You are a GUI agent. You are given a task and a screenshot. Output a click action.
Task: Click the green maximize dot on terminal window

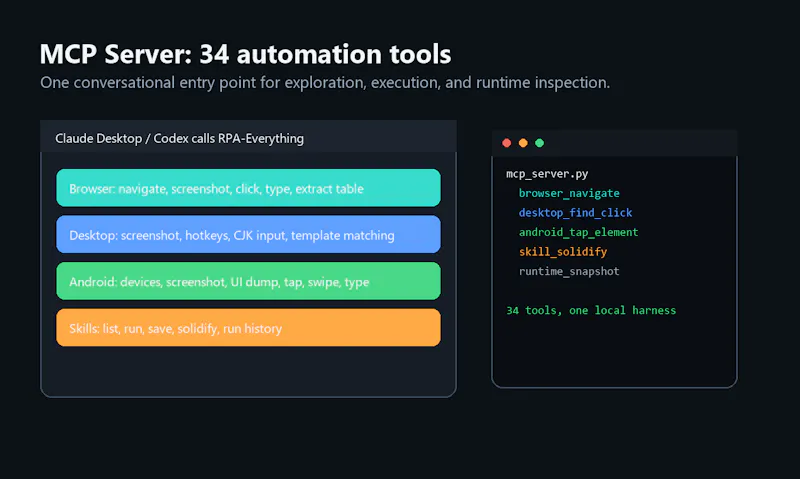click(x=539, y=143)
